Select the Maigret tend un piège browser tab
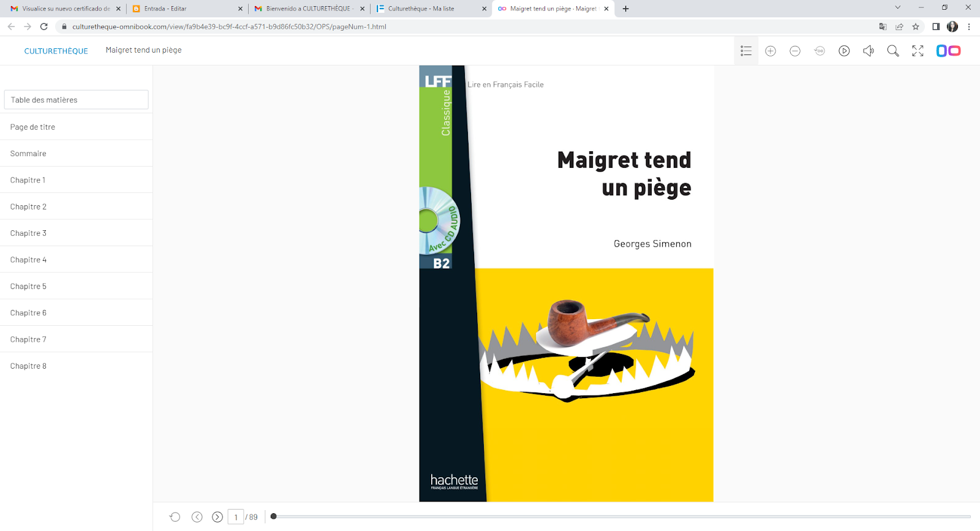Viewport: 980px width, 531px height. pos(553,9)
